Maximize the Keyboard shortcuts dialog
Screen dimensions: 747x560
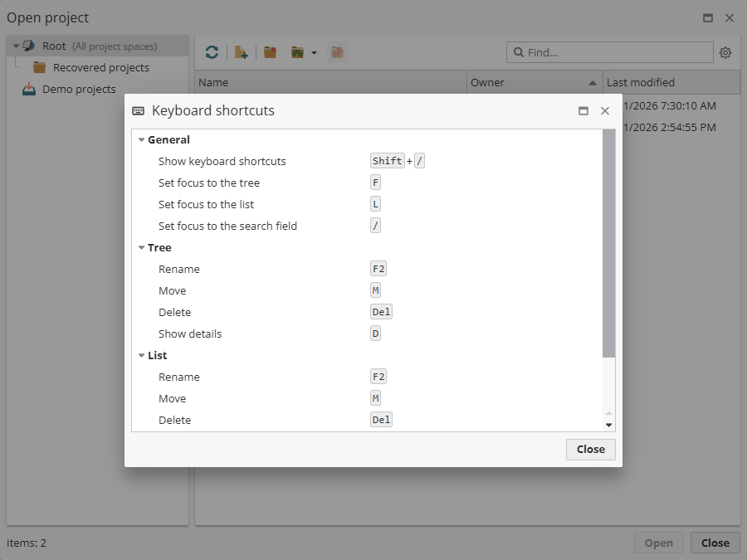tap(583, 110)
